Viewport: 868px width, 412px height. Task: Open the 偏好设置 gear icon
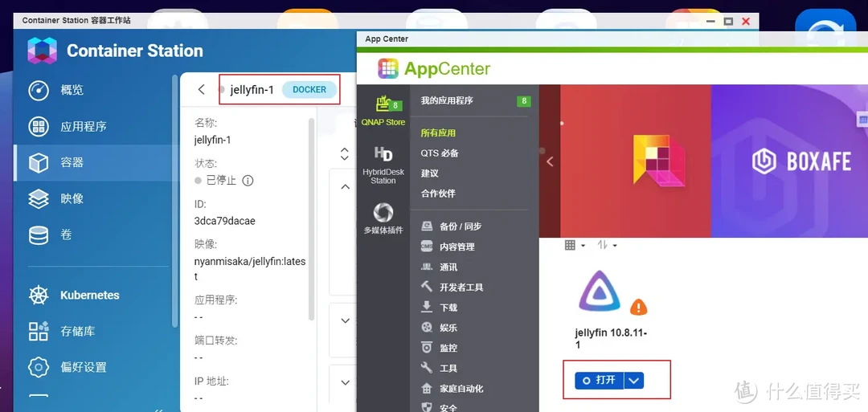39,367
